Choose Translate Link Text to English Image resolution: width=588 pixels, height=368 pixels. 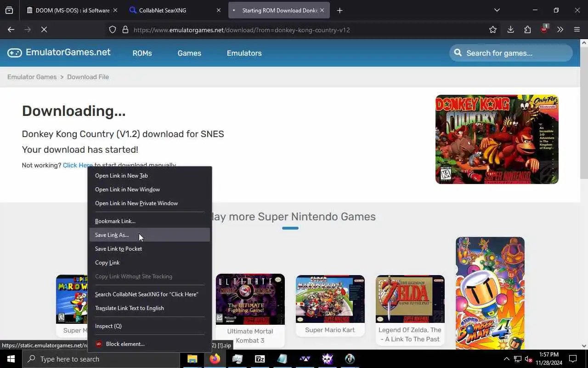[x=150, y=308]
